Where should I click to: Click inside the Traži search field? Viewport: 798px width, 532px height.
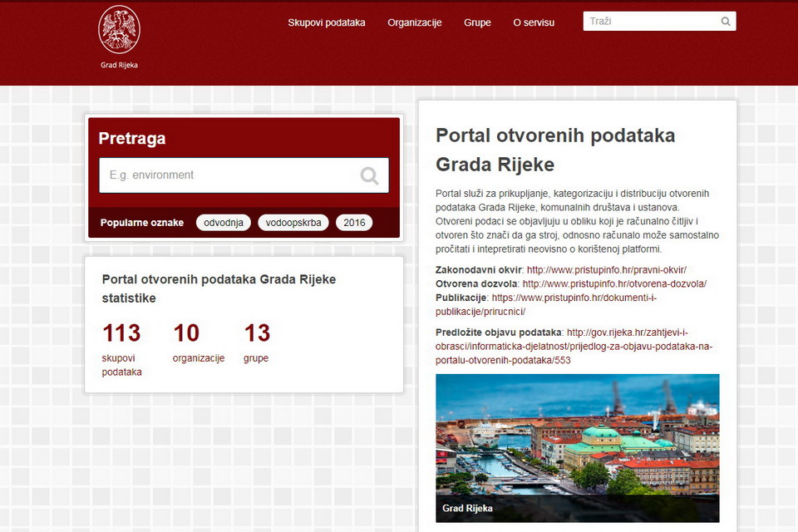[648, 20]
